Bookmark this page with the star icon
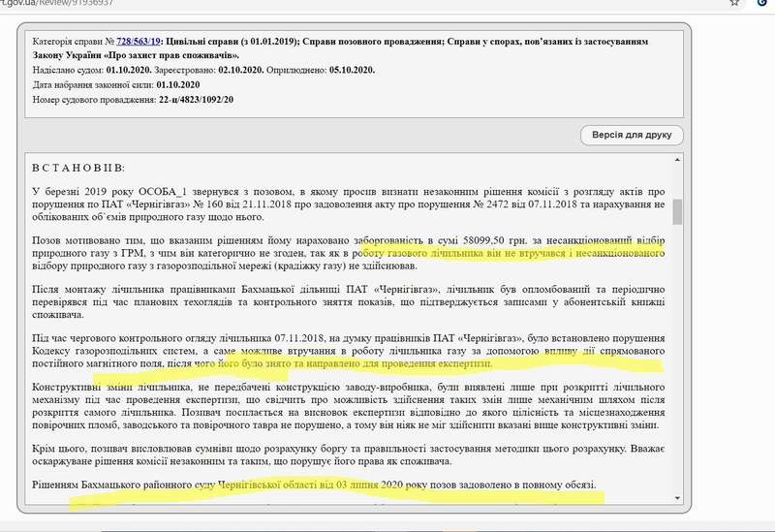This screenshot has width=775, height=532. point(736,5)
